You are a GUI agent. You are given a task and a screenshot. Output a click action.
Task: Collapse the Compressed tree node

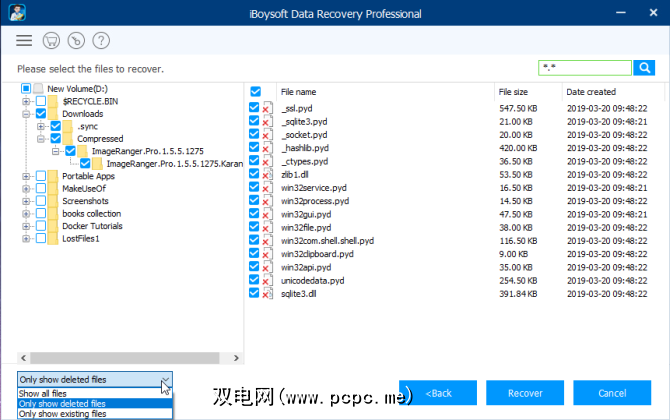[x=41, y=138]
